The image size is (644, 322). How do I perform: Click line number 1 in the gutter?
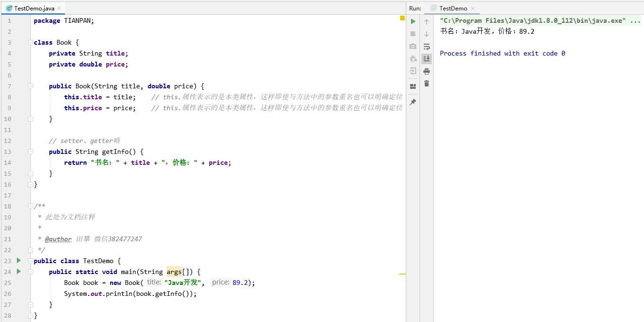pos(9,20)
